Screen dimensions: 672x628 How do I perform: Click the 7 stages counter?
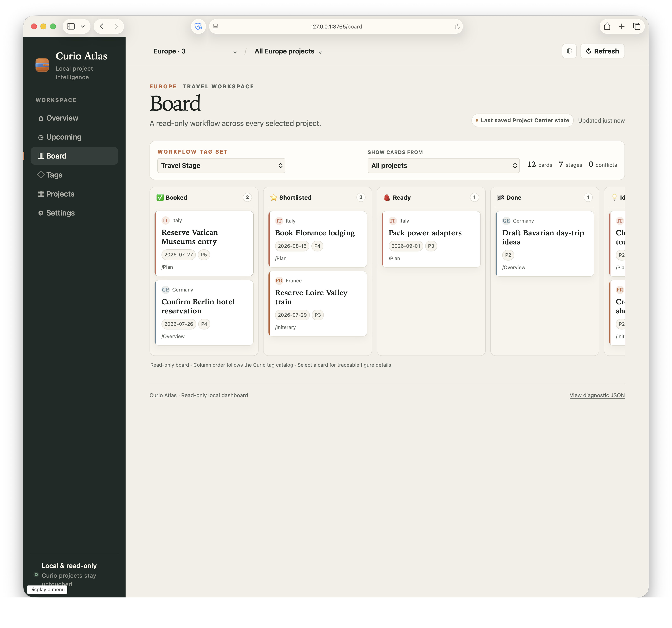(x=570, y=165)
